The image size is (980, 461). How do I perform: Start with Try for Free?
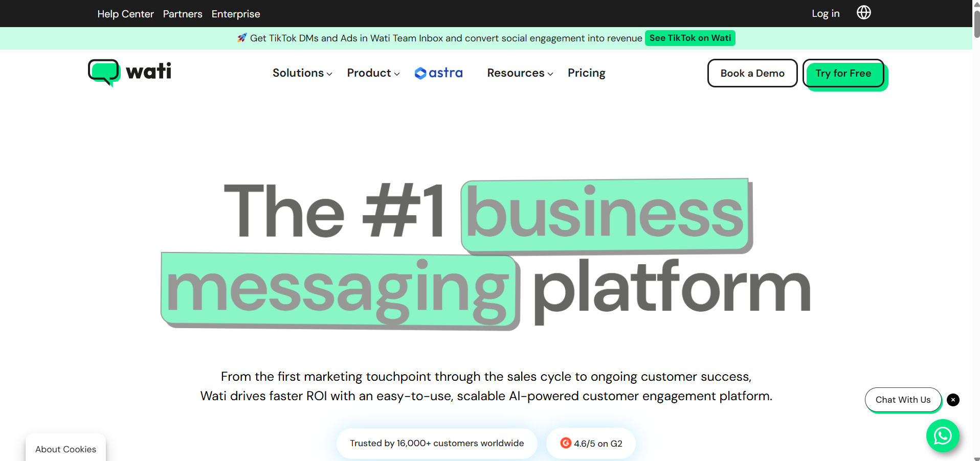843,74
